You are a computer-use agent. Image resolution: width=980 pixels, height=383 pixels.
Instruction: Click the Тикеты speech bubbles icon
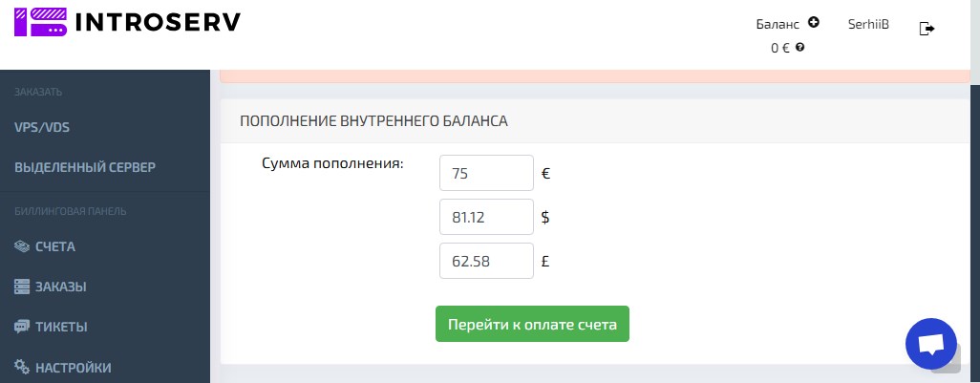(22, 327)
